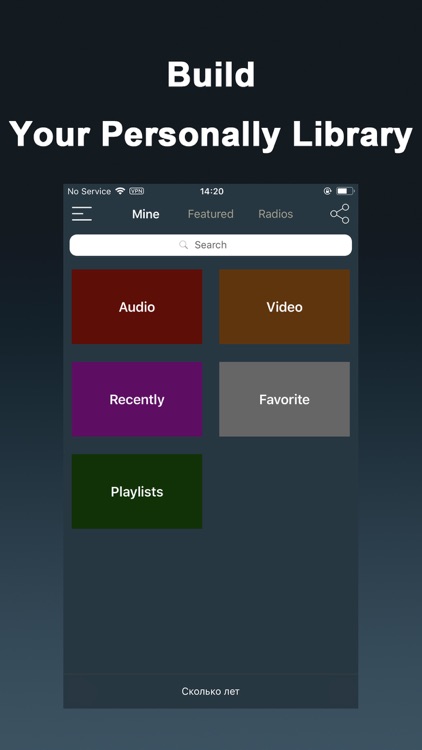The width and height of the screenshot is (422, 750).
Task: Open the Recently played tile
Action: tap(137, 399)
